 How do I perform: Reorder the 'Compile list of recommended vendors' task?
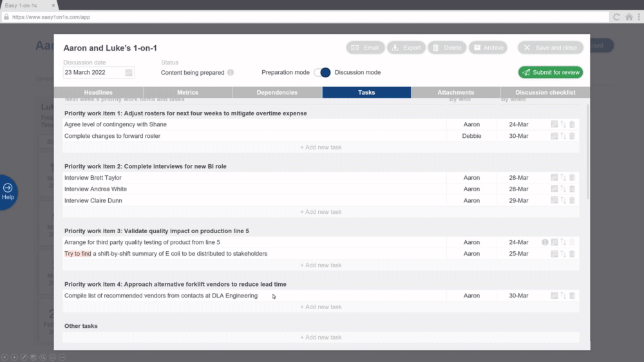[563, 296]
